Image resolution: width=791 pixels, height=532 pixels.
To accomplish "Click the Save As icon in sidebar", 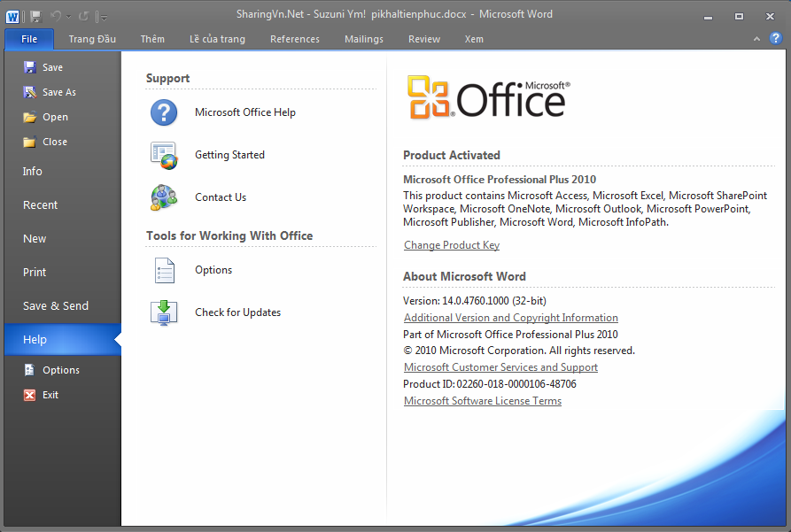I will pyautogui.click(x=30, y=92).
